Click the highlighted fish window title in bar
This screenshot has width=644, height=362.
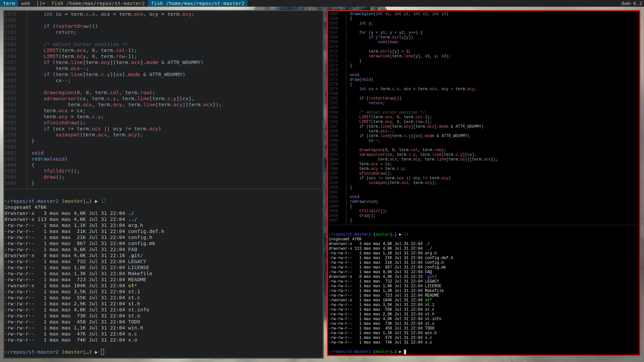198,3
